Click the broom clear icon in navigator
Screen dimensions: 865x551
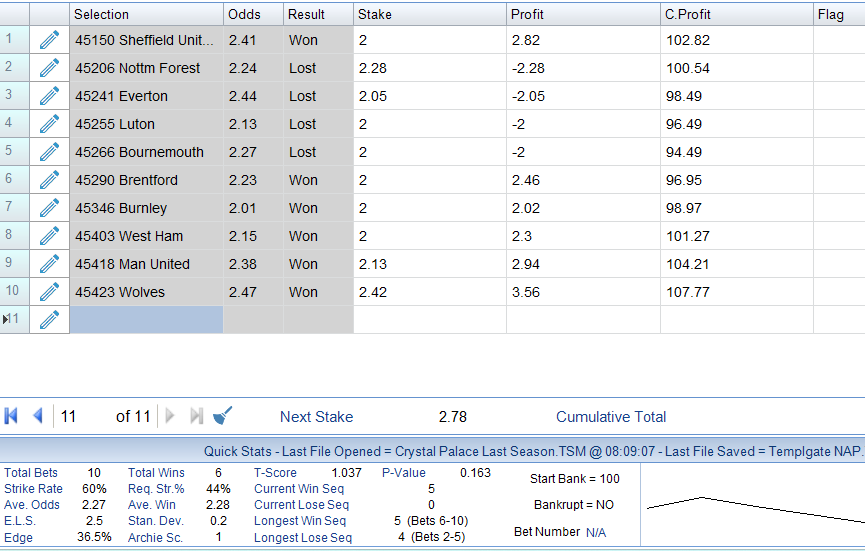point(224,416)
